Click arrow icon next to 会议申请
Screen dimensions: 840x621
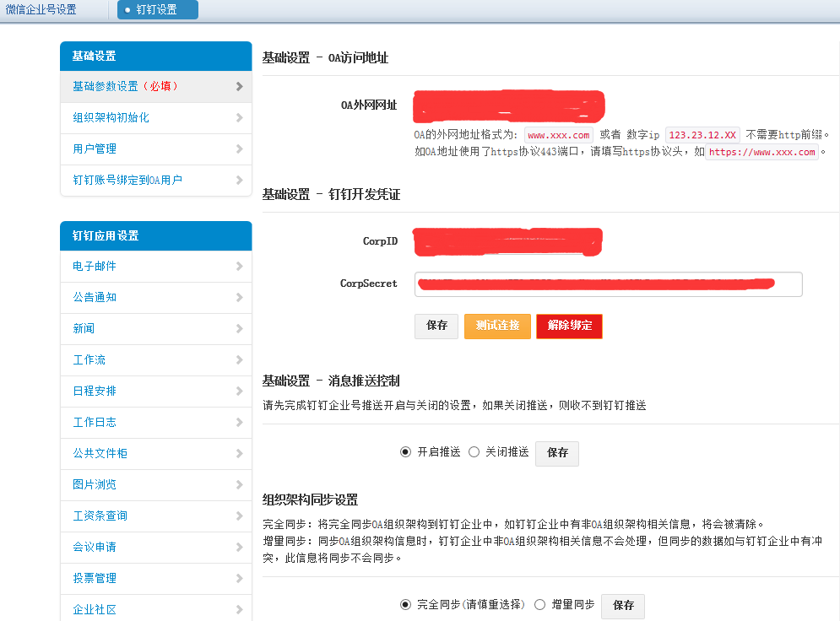tap(240, 547)
